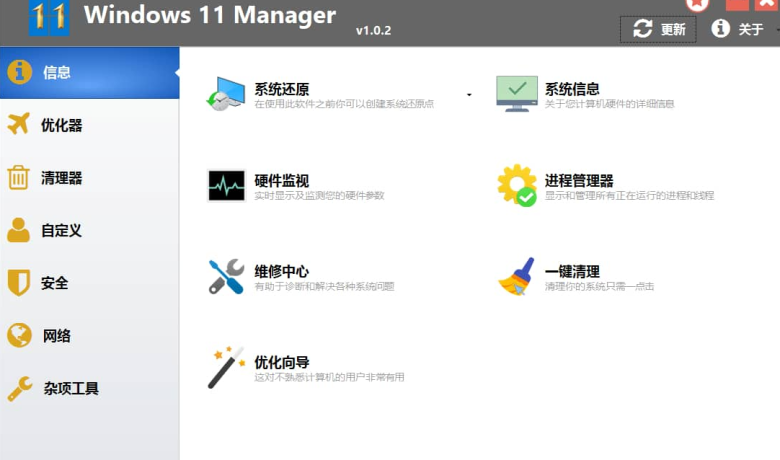Image resolution: width=780 pixels, height=460 pixels.
Task: Click the 一键清理 broom icon
Action: (517, 276)
